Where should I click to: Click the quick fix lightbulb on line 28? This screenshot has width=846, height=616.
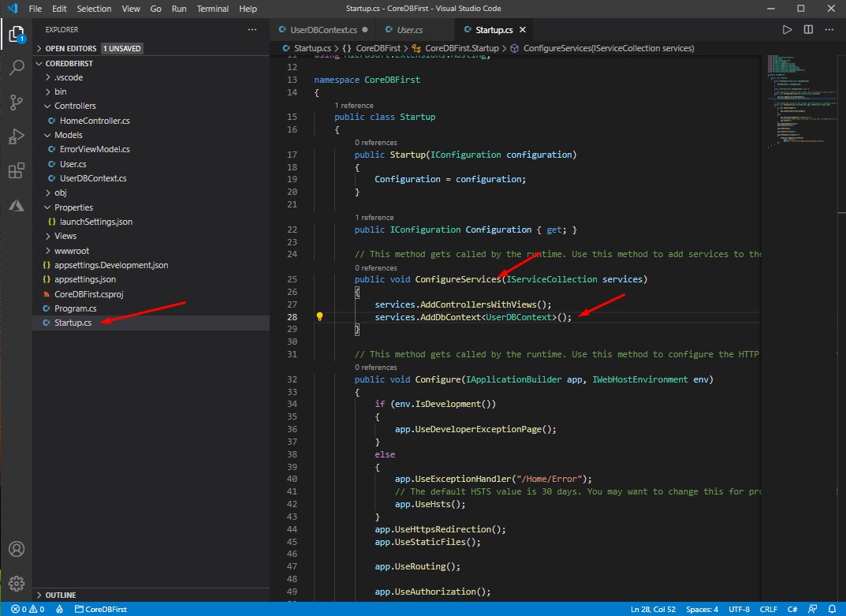320,316
